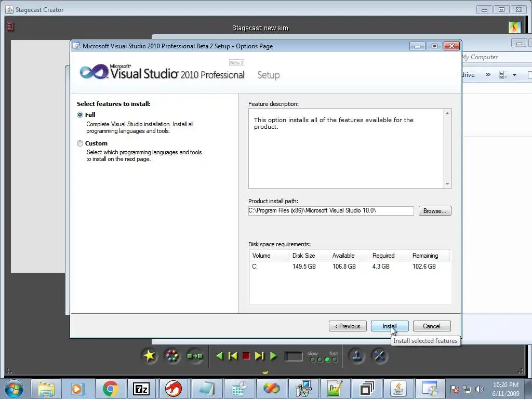532x399 pixels.
Task: Click the calendar clock taskbar icon
Action: [x=239, y=389]
